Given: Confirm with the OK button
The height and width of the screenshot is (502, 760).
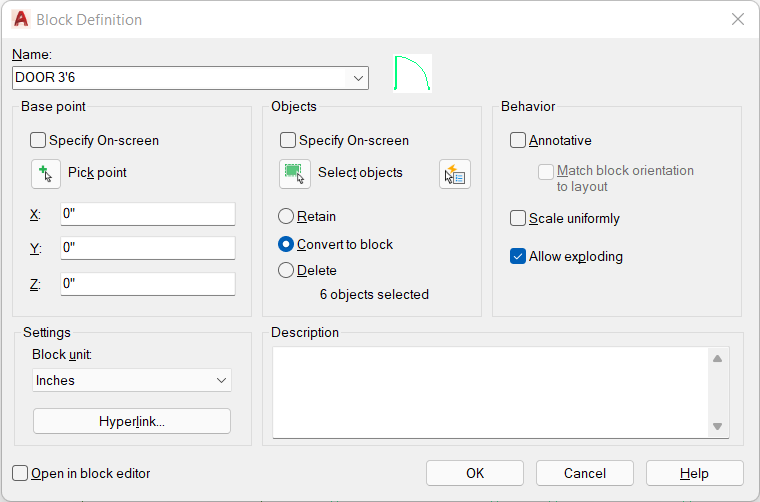Looking at the screenshot, I should pos(475,473).
